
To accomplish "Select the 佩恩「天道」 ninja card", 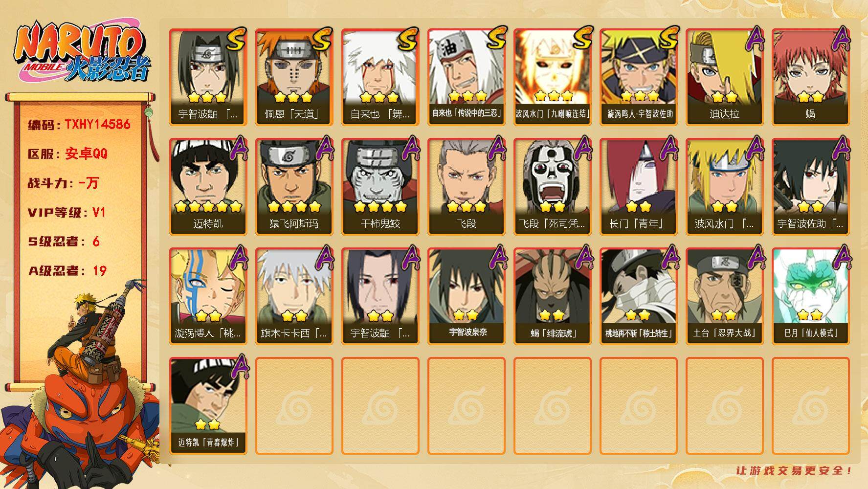I will (x=294, y=77).
